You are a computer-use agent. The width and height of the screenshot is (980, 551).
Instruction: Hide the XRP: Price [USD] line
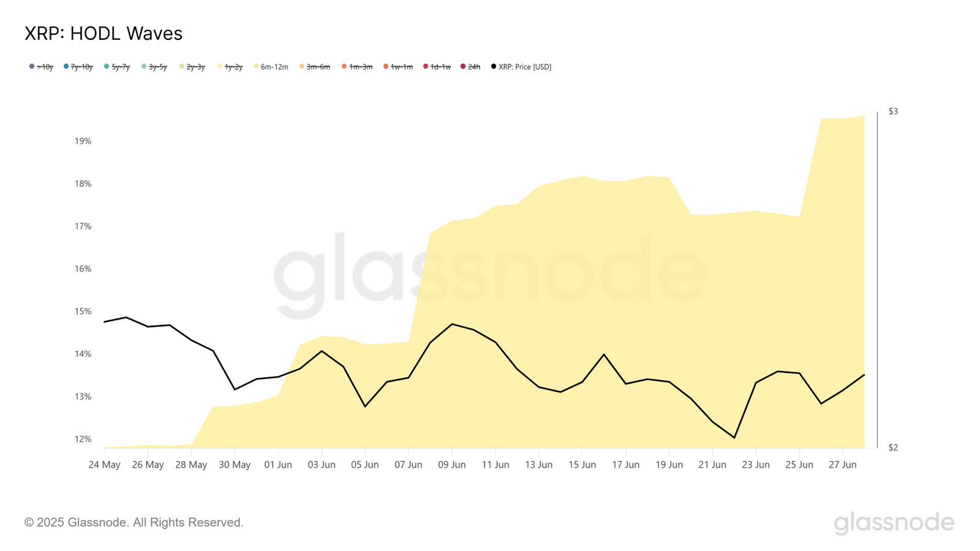[521, 67]
